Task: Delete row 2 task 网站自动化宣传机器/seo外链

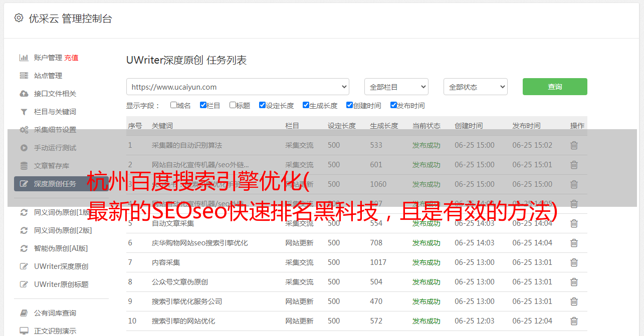Action: coord(574,165)
